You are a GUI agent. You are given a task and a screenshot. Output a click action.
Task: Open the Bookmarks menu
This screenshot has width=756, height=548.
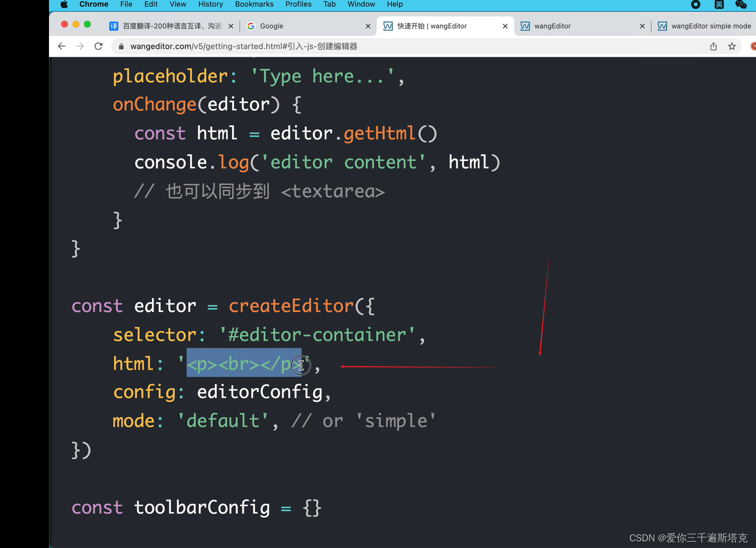[254, 5]
